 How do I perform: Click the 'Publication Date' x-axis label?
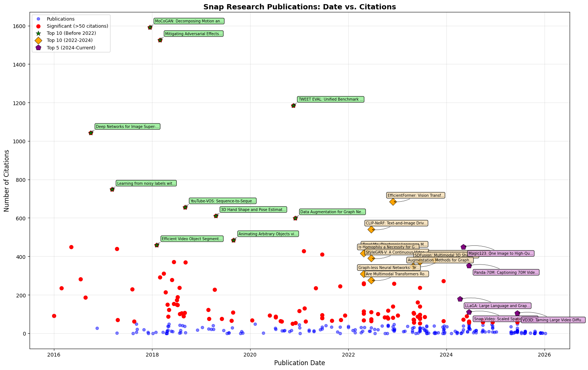coord(300,363)
